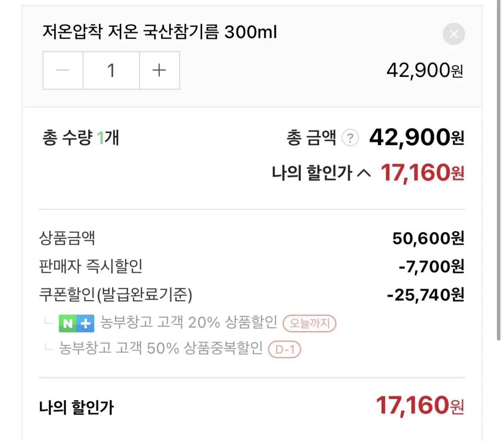Select the 농부창고 고객 20% 상품할인 coupon
504x441 pixels.
(189, 323)
